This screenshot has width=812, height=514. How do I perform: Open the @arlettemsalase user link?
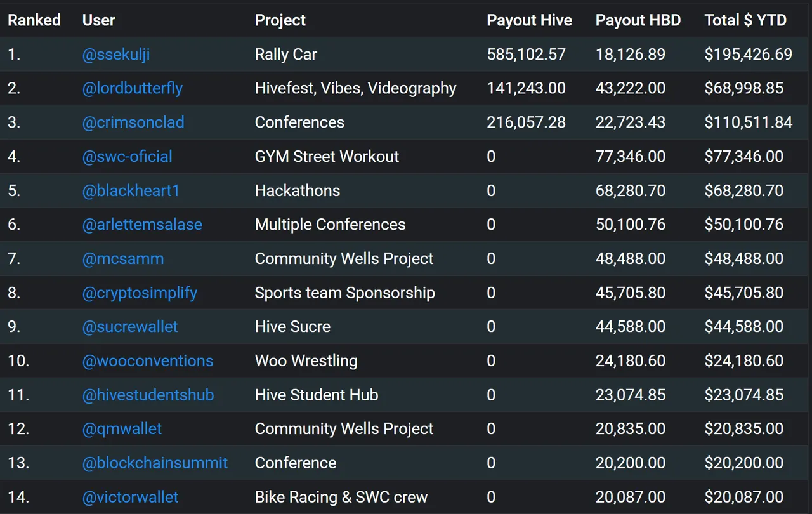(x=142, y=225)
